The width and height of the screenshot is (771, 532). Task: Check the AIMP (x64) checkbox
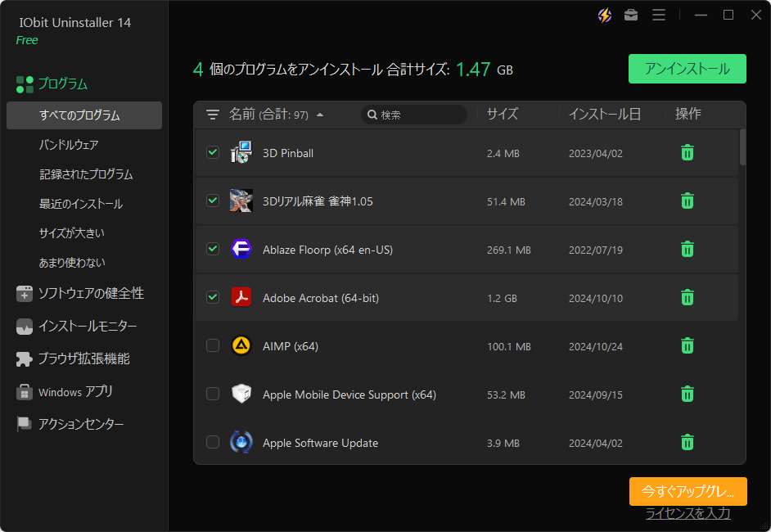tap(213, 345)
